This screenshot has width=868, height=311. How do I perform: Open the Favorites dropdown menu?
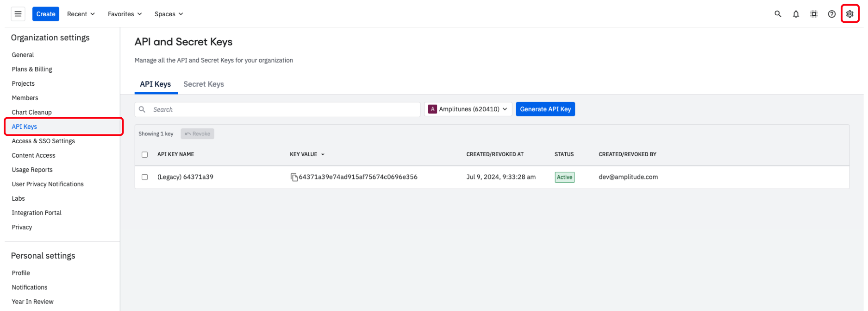click(x=125, y=14)
